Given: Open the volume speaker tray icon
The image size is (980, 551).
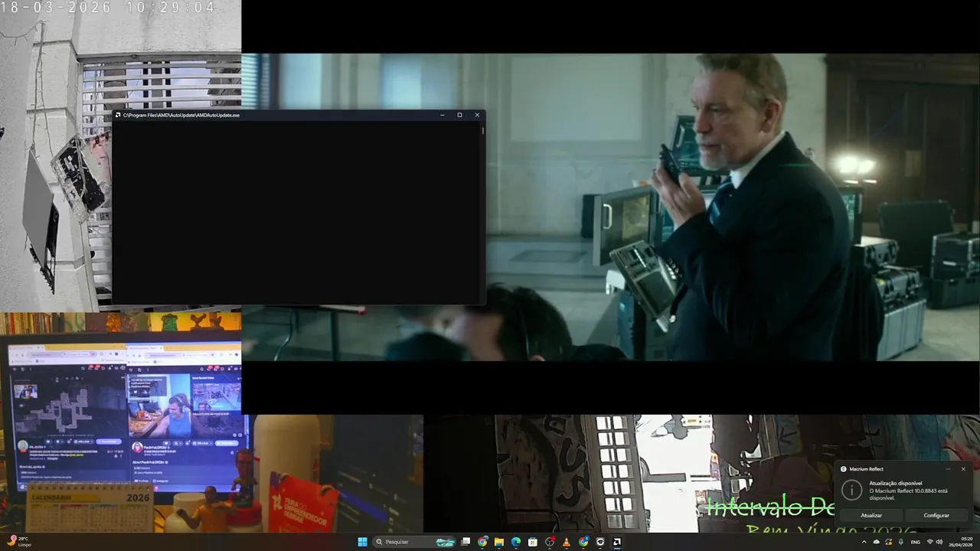Looking at the screenshot, I should point(939,542).
